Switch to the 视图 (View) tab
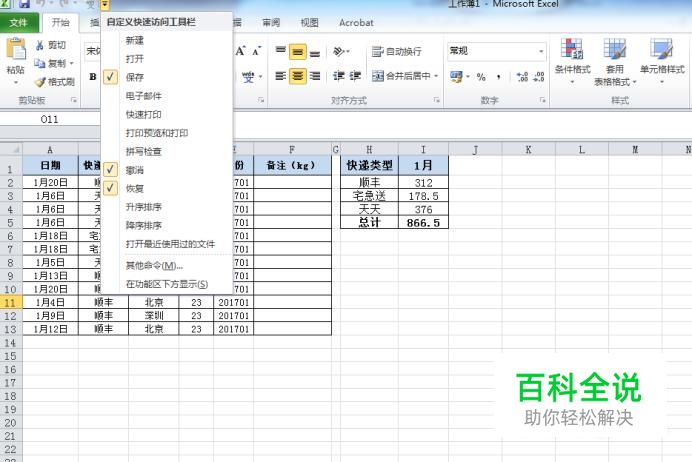The width and height of the screenshot is (692, 462). [x=309, y=23]
